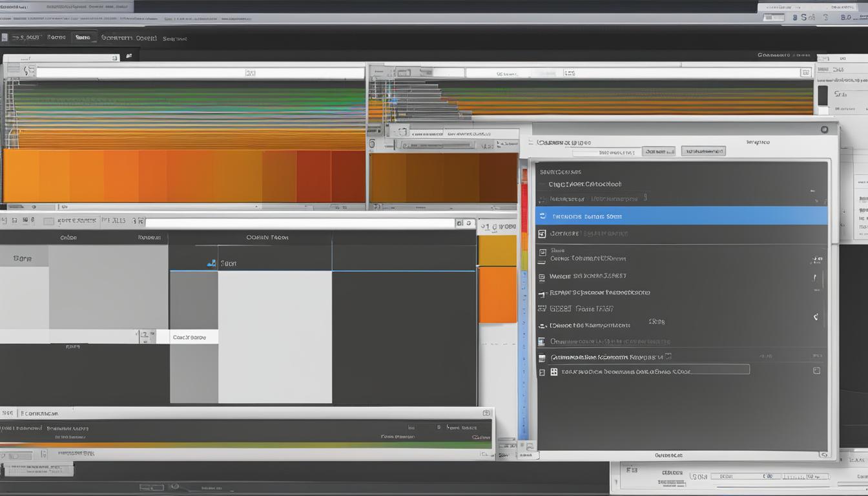This screenshot has width=868, height=496.
Task: Toggle the checkbox on the row below the blue selection
Action: pyautogui.click(x=542, y=234)
